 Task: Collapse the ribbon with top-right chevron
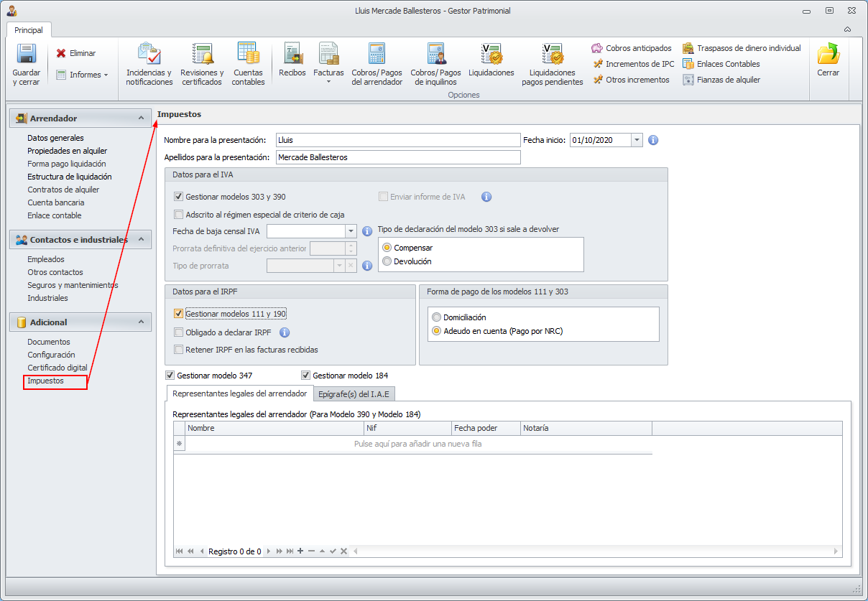848,29
